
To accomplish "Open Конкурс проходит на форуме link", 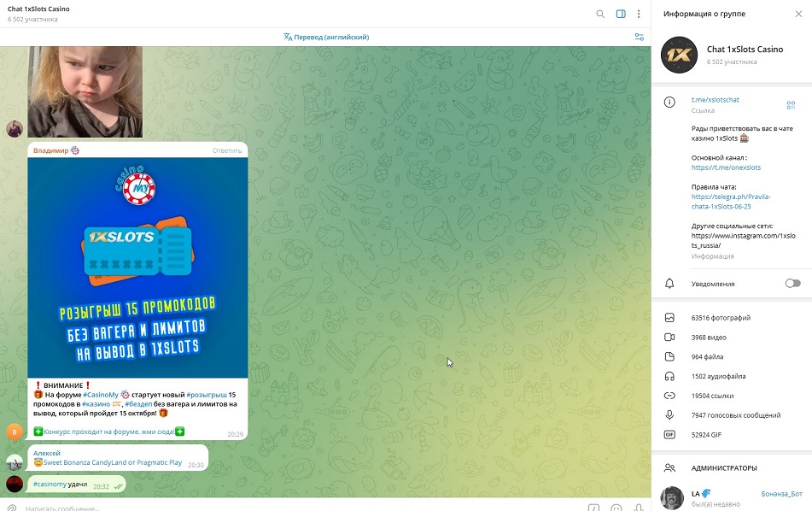I will 108,432.
